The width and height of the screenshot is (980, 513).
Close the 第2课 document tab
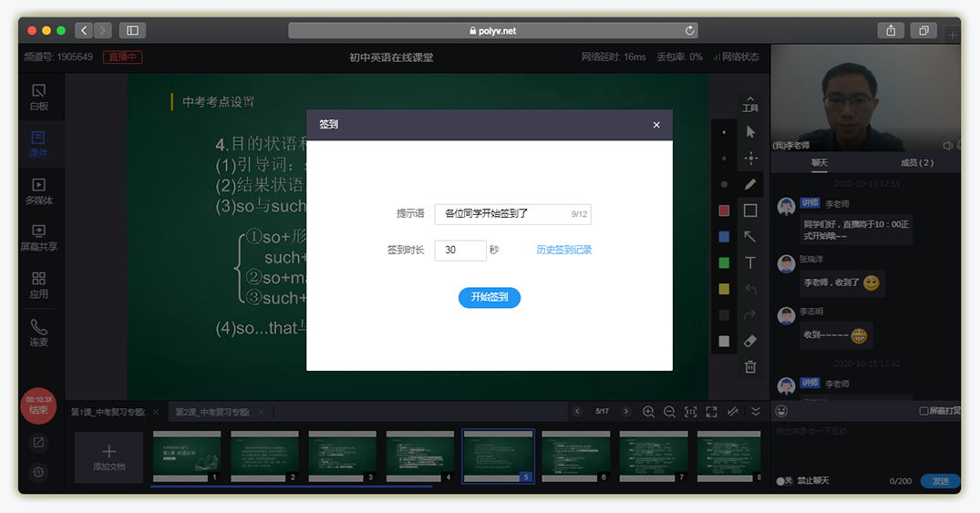[x=262, y=412]
